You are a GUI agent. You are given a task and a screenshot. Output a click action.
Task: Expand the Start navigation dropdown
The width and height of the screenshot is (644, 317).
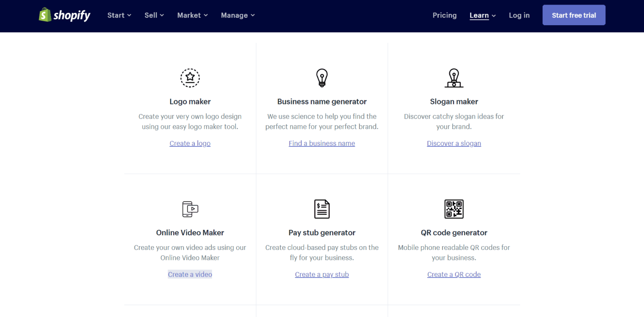click(119, 15)
